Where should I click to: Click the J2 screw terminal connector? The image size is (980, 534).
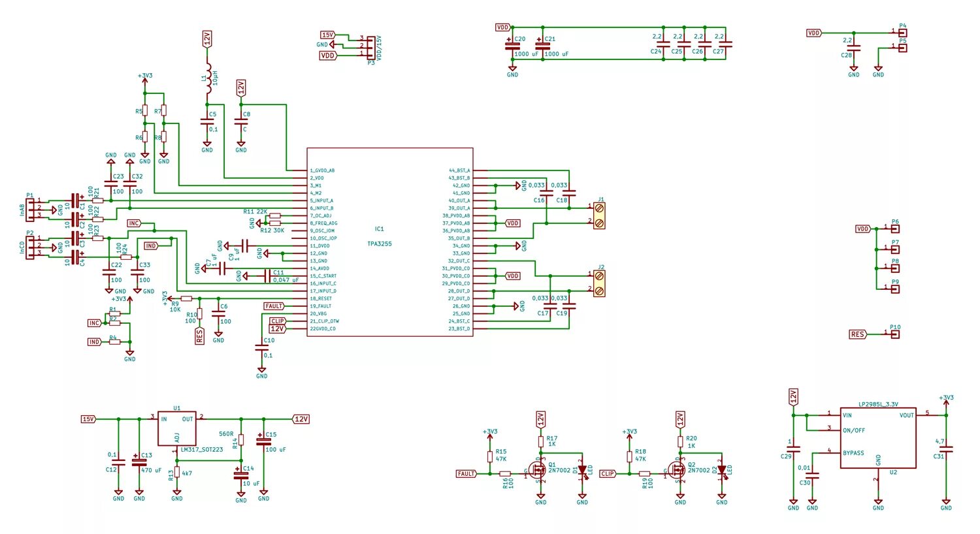pyautogui.click(x=599, y=283)
